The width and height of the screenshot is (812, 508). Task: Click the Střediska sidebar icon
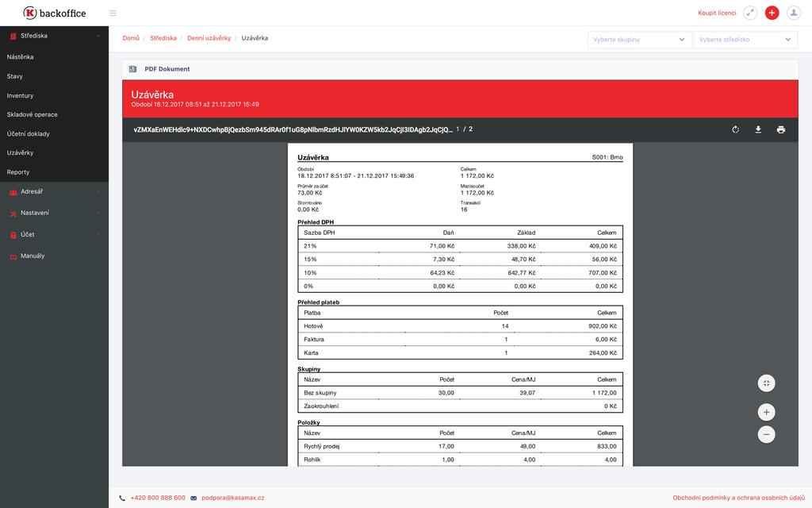[x=13, y=36]
